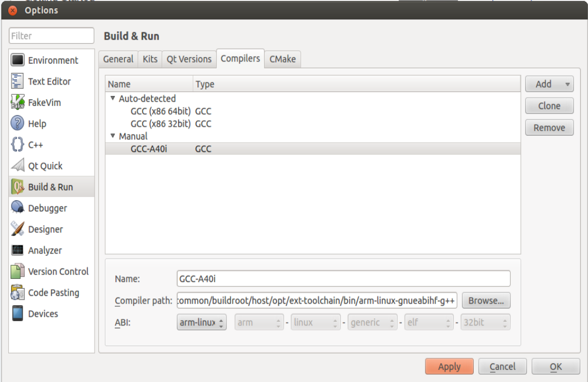Select the GCC (x86 64bit) compiler row
The height and width of the screenshot is (382, 588).
(x=313, y=111)
